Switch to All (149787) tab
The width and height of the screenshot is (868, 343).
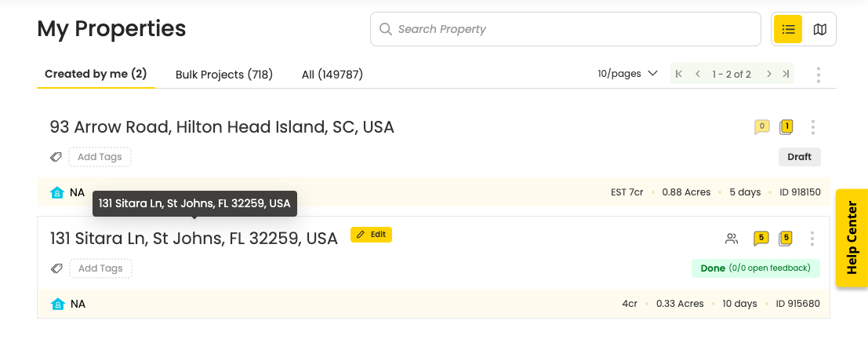pyautogui.click(x=332, y=75)
